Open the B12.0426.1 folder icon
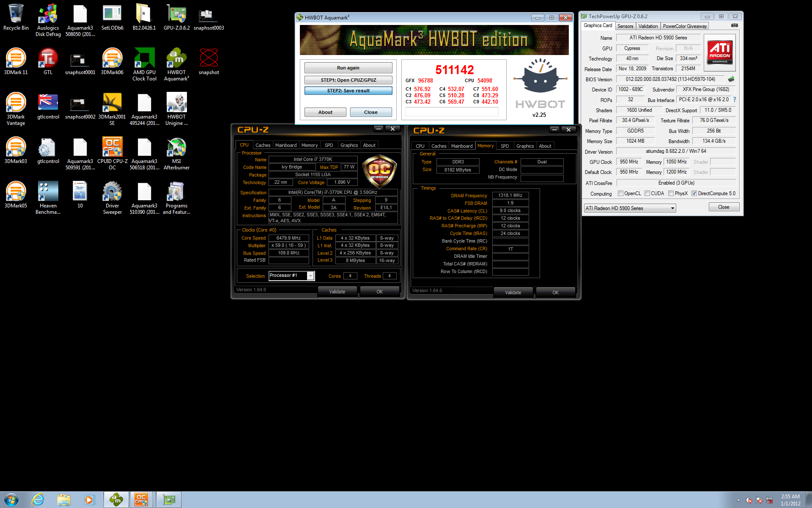Image resolution: width=812 pixels, height=508 pixels. pyautogui.click(x=144, y=18)
